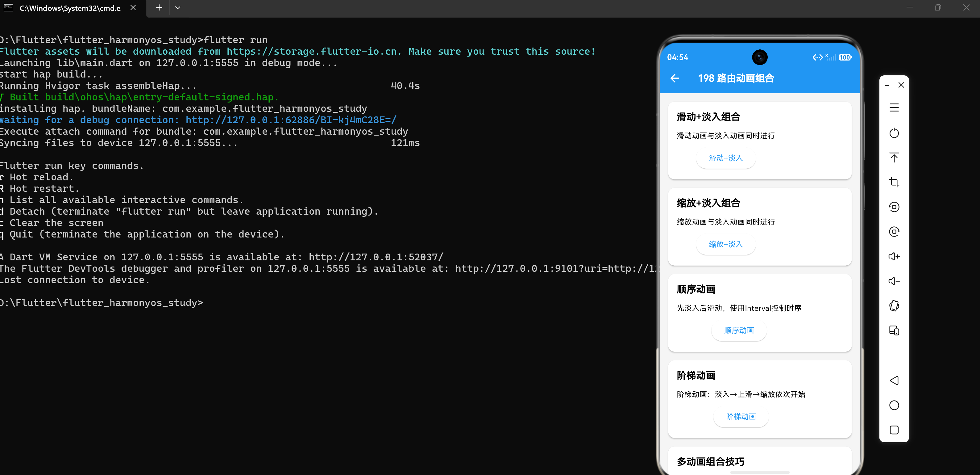980x475 pixels.
Task: Click the 顺序动画 card heading
Action: coord(696,289)
